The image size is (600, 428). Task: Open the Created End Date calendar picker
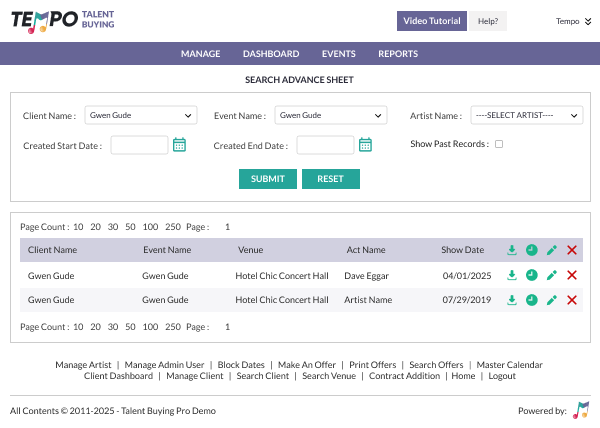click(365, 145)
